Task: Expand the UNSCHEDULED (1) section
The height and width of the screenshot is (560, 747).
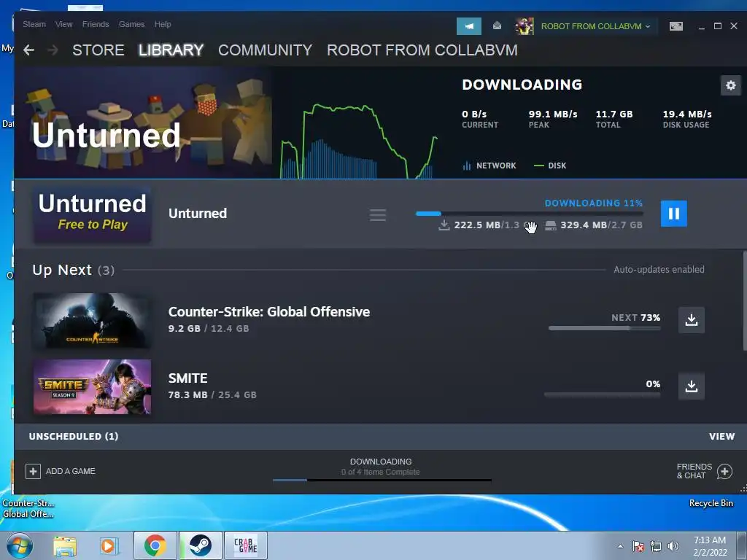Action: point(74,437)
